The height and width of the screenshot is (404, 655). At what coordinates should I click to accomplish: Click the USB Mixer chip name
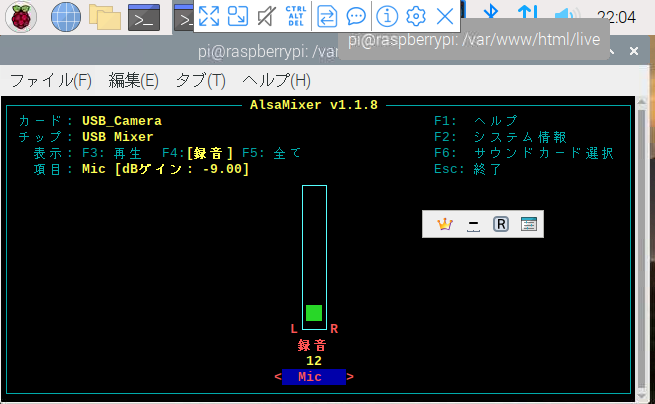(118, 137)
